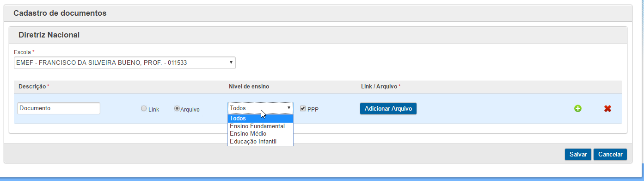Click the Cancelar button

pyautogui.click(x=610, y=155)
